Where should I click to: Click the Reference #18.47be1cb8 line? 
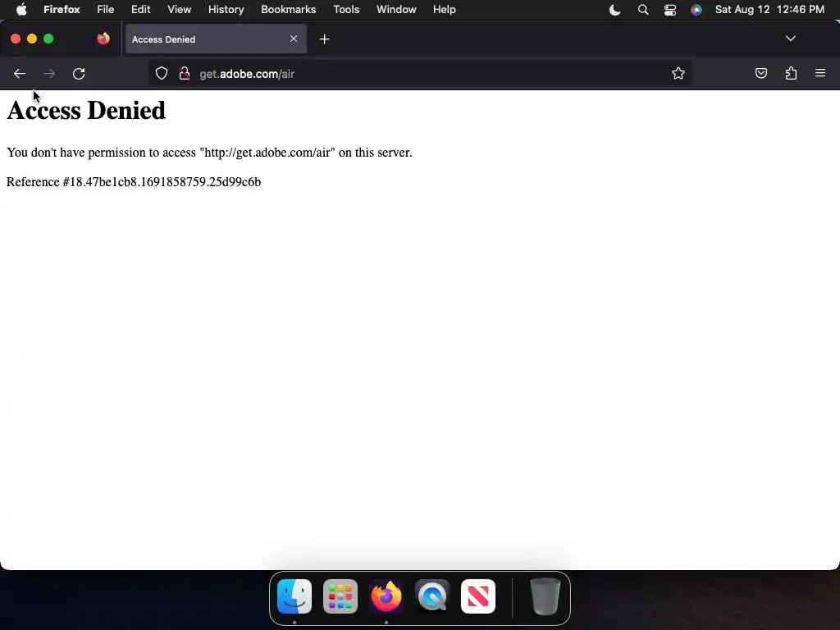tap(134, 182)
